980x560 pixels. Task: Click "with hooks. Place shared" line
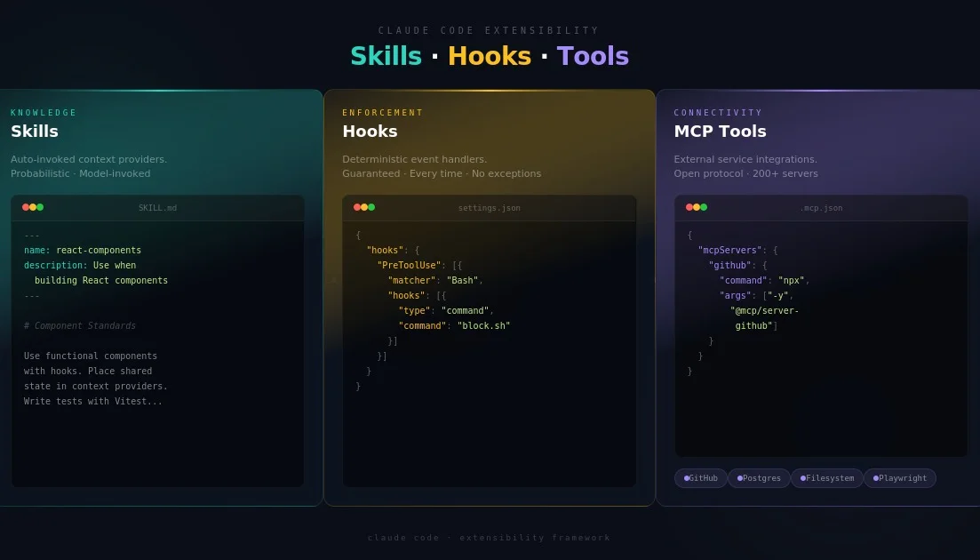[x=88, y=371]
